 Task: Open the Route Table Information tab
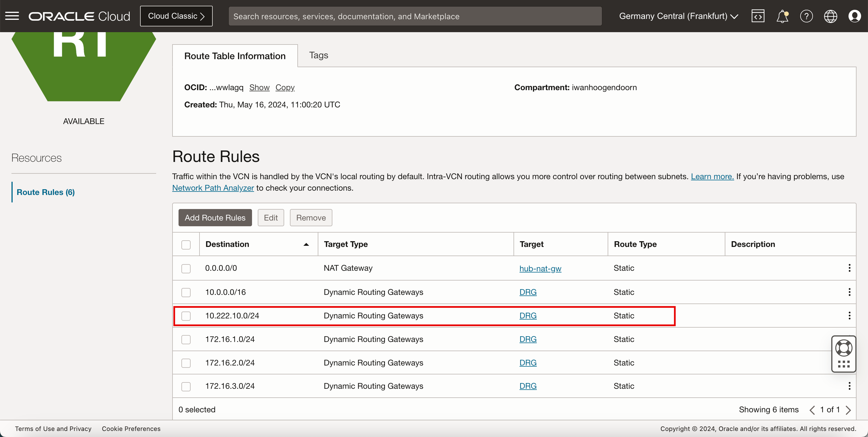coord(235,55)
